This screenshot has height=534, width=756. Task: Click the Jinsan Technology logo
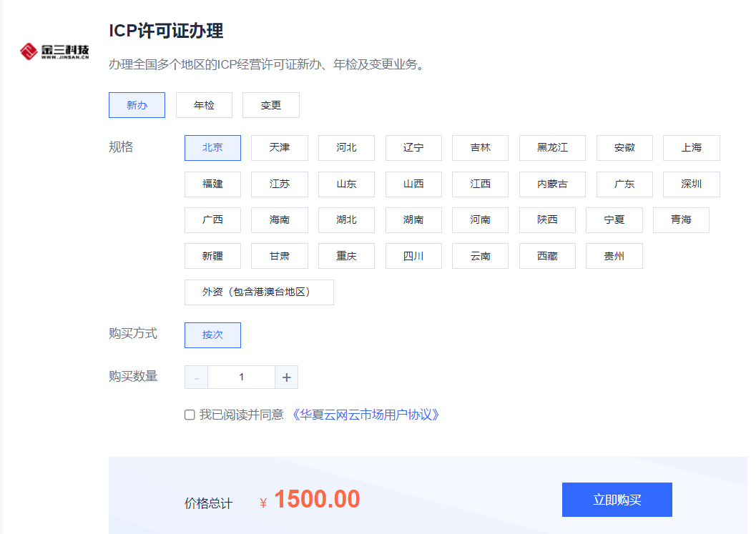pos(54,51)
